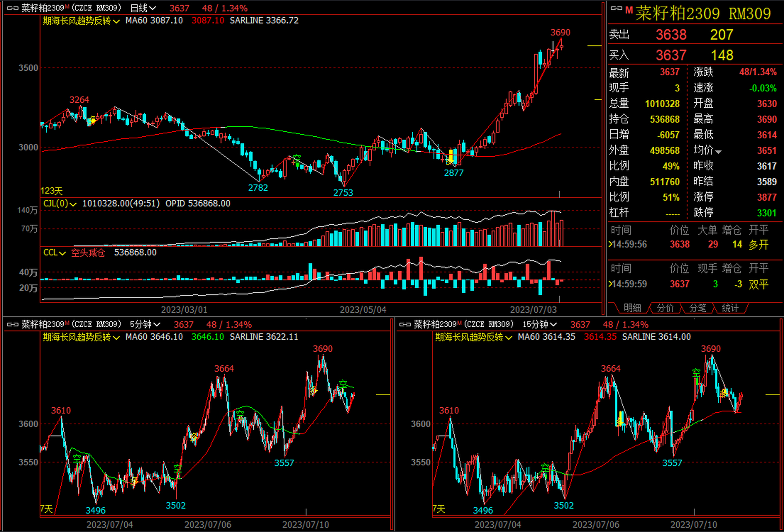Image resolution: width=784 pixels, height=532 pixels.
Task: Click the link icon in daily chart title
Action: point(12,8)
